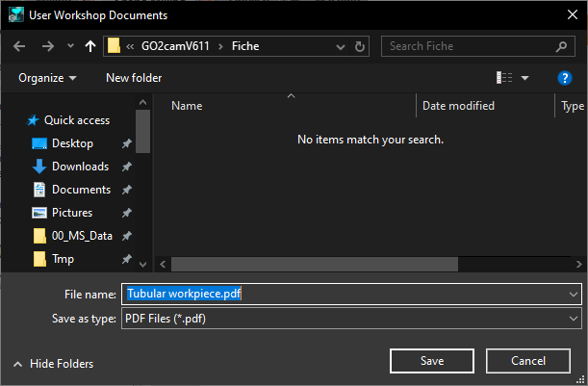Open the recent locations dropdown arrow
The width and height of the screenshot is (588, 386).
coord(70,46)
